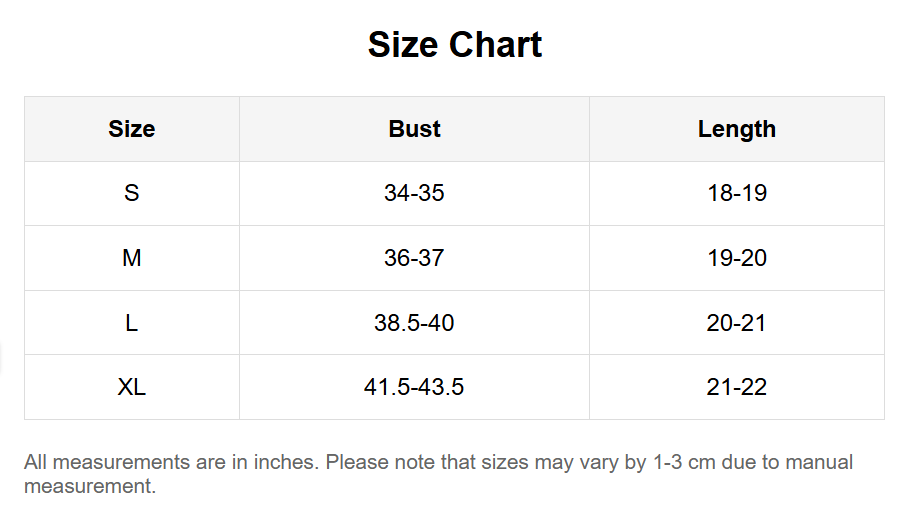Click the 20-21 length value
The height and width of the screenshot is (529, 913).
tap(737, 323)
